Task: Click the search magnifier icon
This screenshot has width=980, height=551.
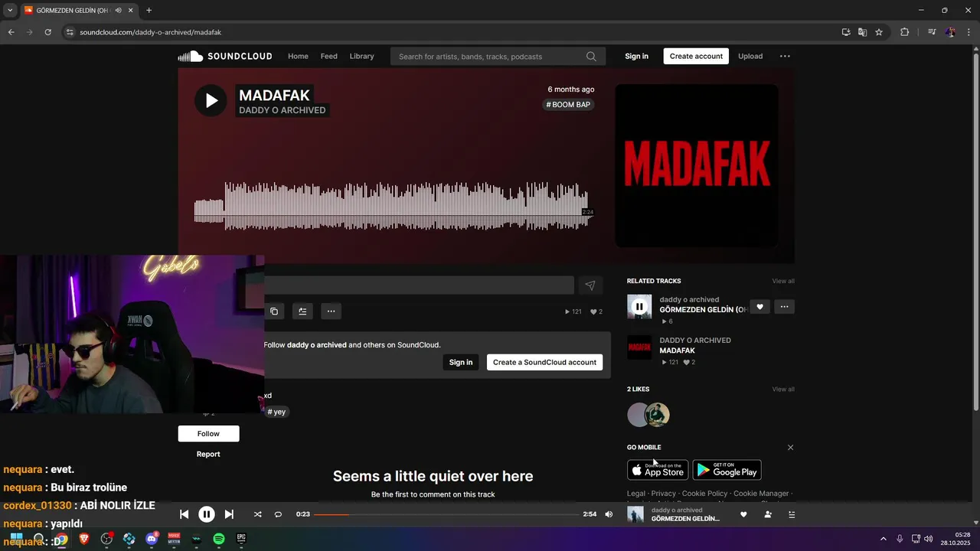Action: click(x=591, y=57)
